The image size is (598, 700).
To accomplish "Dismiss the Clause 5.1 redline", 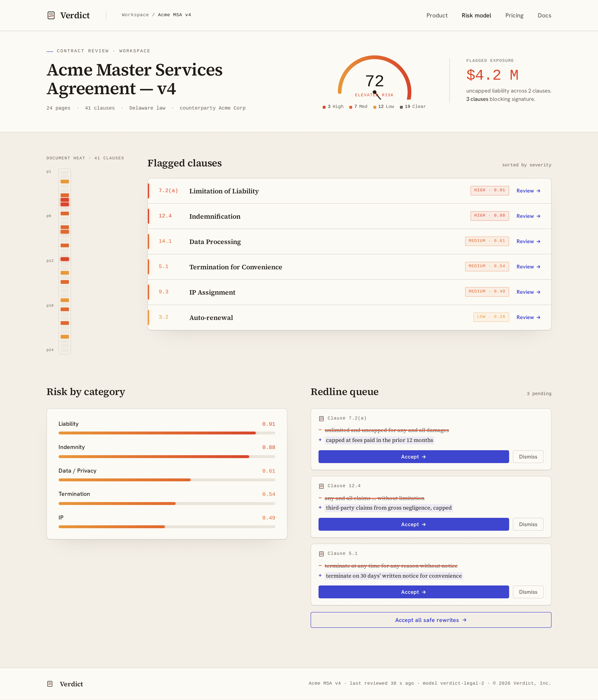I will [528, 592].
